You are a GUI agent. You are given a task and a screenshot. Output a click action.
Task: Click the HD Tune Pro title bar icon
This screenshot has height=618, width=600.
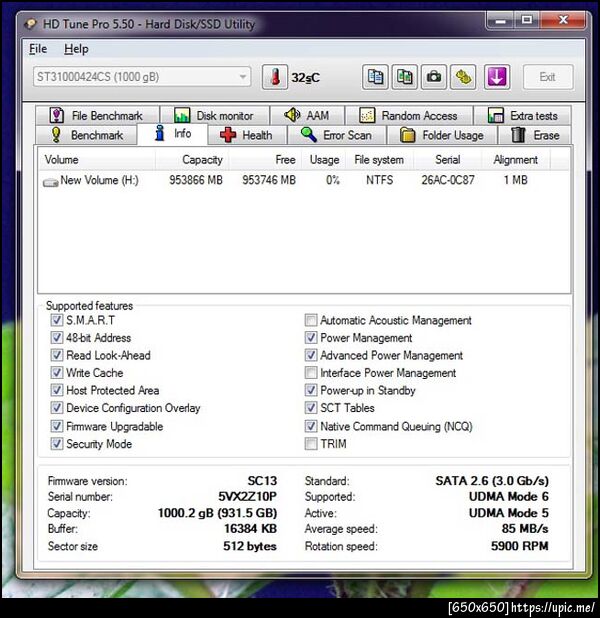point(30,24)
